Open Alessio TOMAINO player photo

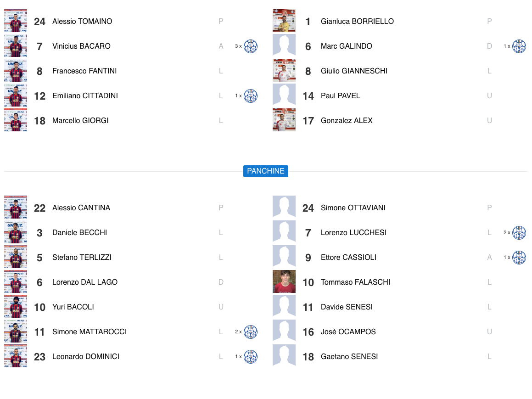[16, 21]
